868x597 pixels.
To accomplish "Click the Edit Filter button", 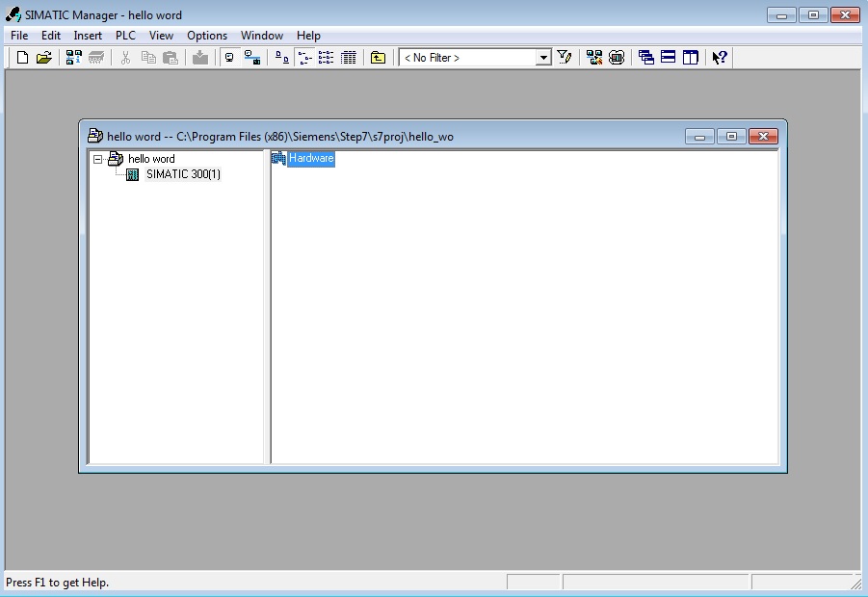I will pos(565,58).
